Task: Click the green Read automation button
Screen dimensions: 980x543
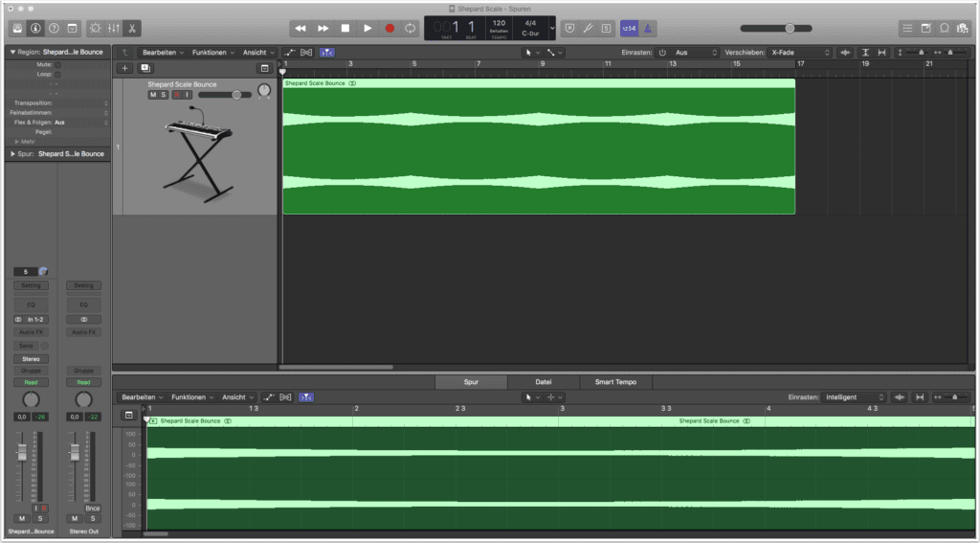Action: 31,382
